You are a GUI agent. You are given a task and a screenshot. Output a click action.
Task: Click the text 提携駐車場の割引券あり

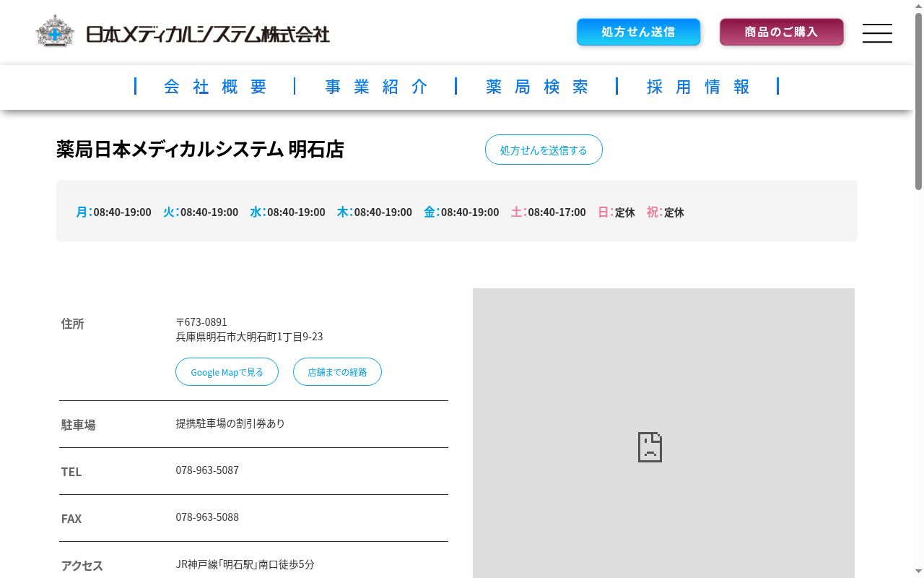coord(230,423)
